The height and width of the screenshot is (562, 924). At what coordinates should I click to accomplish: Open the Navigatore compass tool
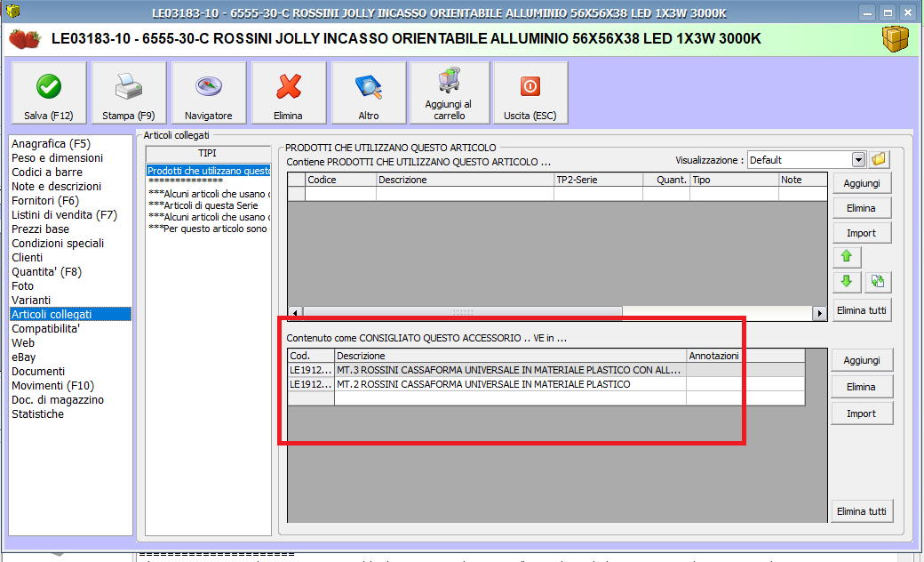[209, 93]
